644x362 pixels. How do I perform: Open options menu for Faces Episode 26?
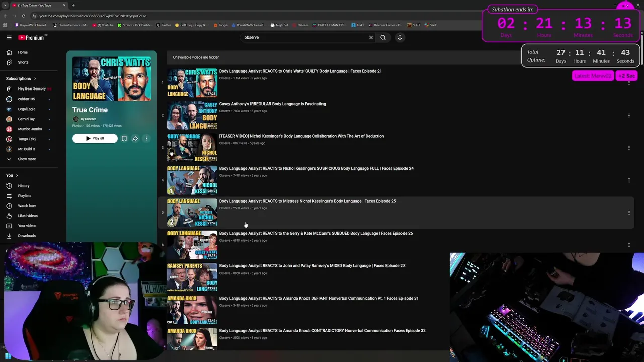click(x=629, y=245)
